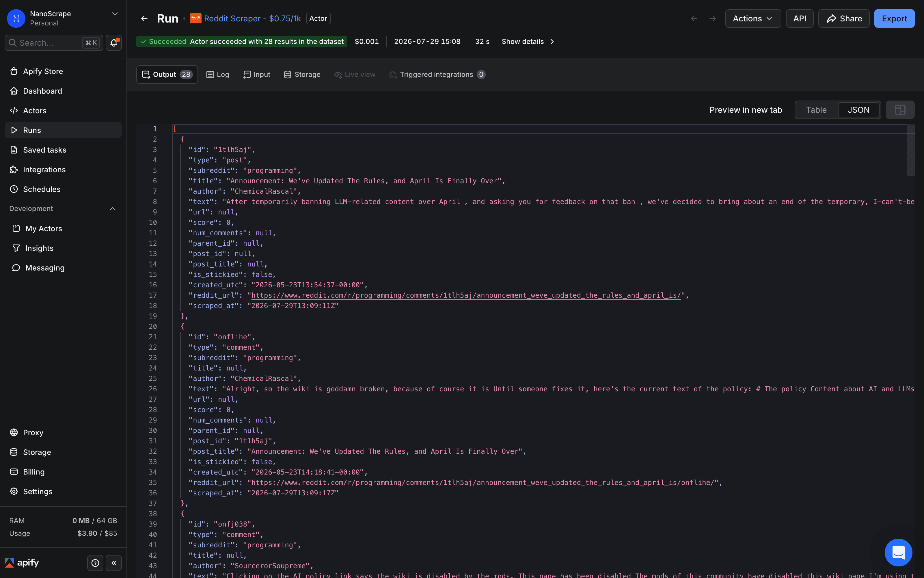Open the support chat bubble
Viewport: 924px width, 578px height.
(898, 552)
